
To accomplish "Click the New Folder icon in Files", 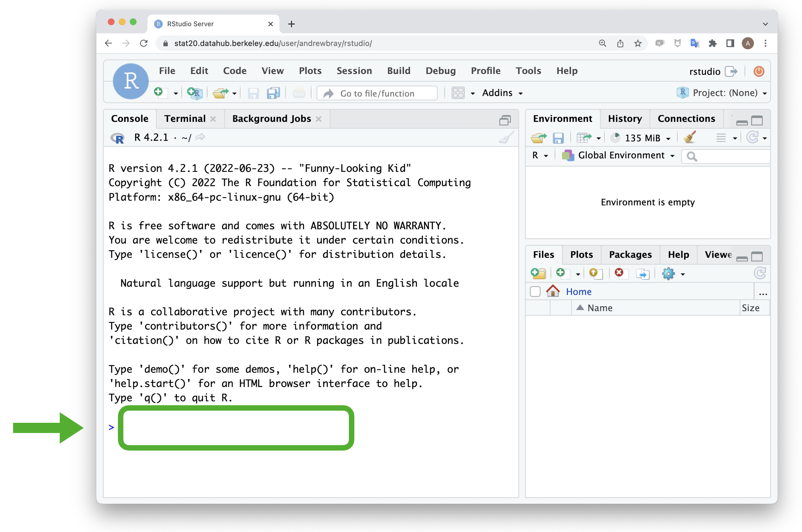I will tap(538, 273).
